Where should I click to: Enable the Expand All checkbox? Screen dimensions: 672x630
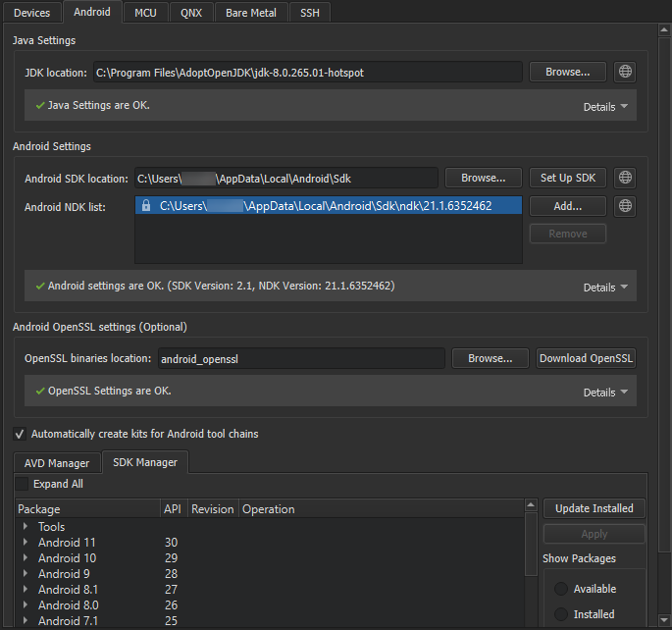coord(22,484)
